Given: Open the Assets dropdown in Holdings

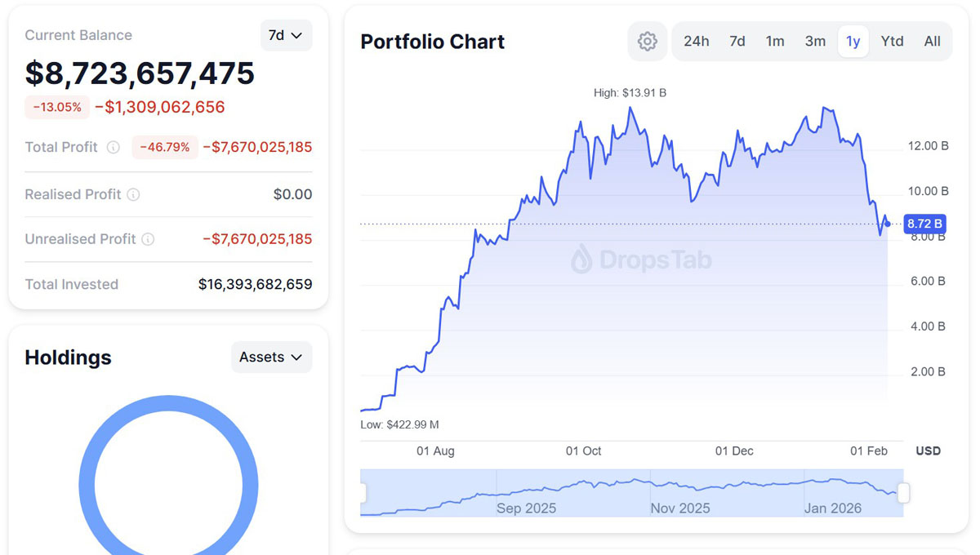Looking at the screenshot, I should [x=271, y=357].
